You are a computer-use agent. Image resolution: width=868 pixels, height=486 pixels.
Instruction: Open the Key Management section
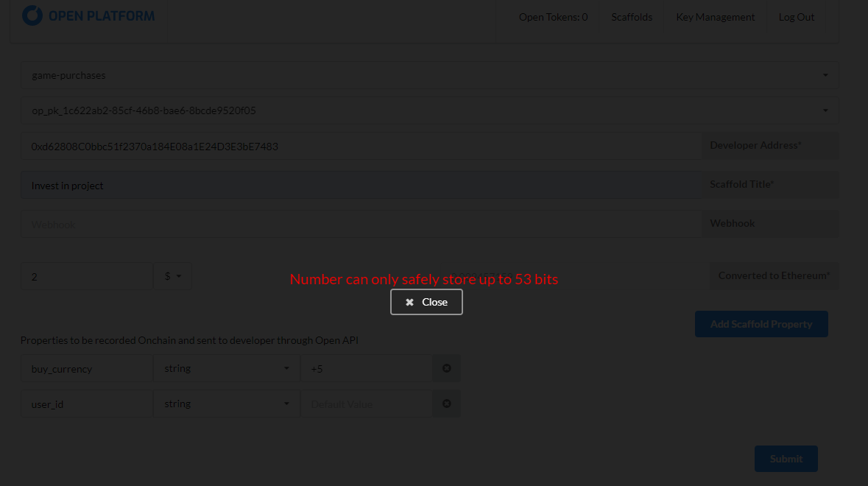(715, 16)
